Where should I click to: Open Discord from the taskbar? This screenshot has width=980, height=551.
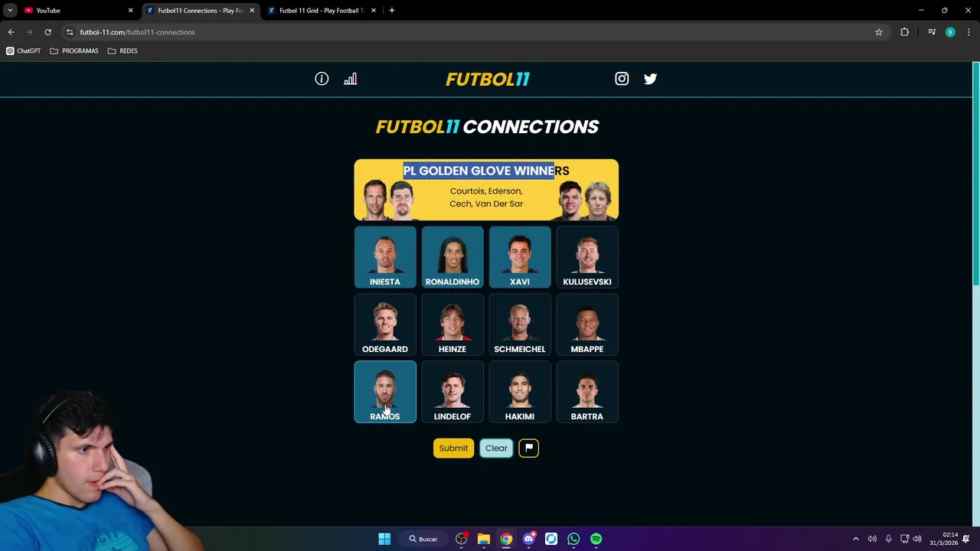[x=528, y=539]
